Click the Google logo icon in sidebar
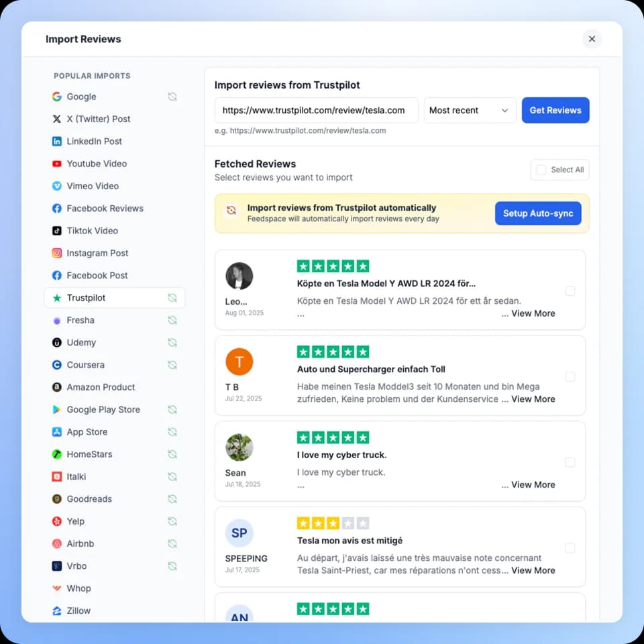The image size is (644, 644). (57, 97)
